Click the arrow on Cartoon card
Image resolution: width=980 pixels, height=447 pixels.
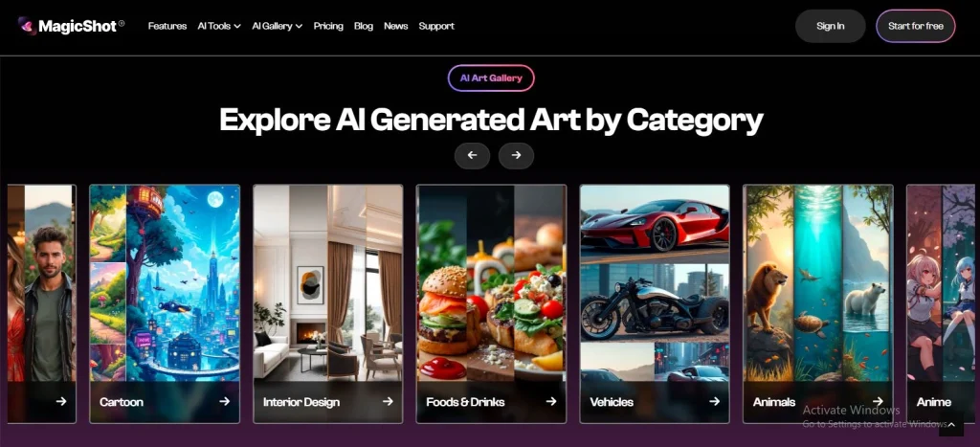(x=224, y=401)
